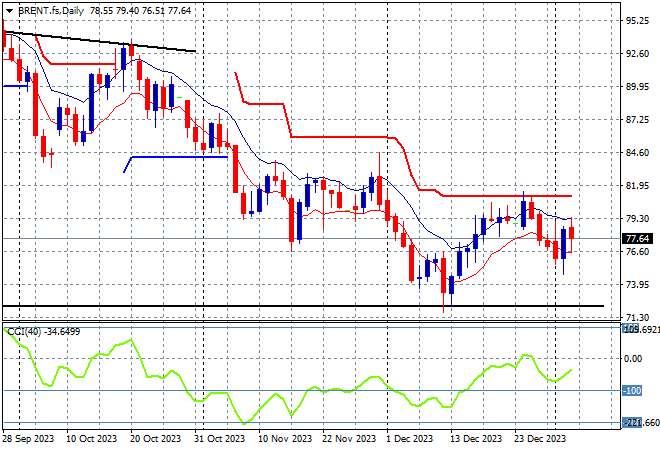Select the BRENT.fs,Daily chart title
Viewport: 660px width, 450px height.
click(51, 11)
